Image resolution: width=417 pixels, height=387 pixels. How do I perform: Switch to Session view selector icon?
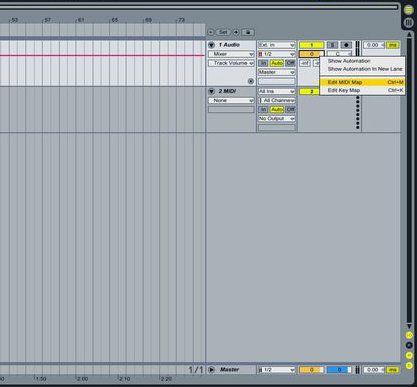coord(409,22)
